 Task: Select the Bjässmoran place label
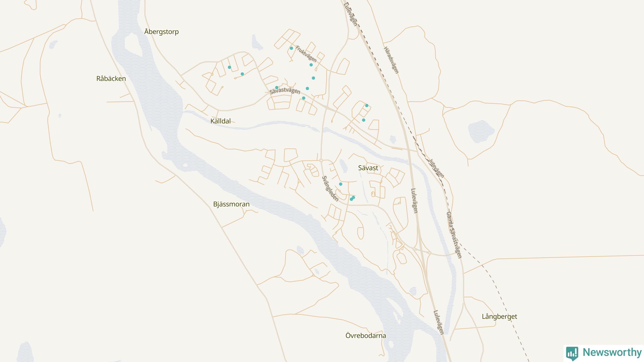coord(231,204)
